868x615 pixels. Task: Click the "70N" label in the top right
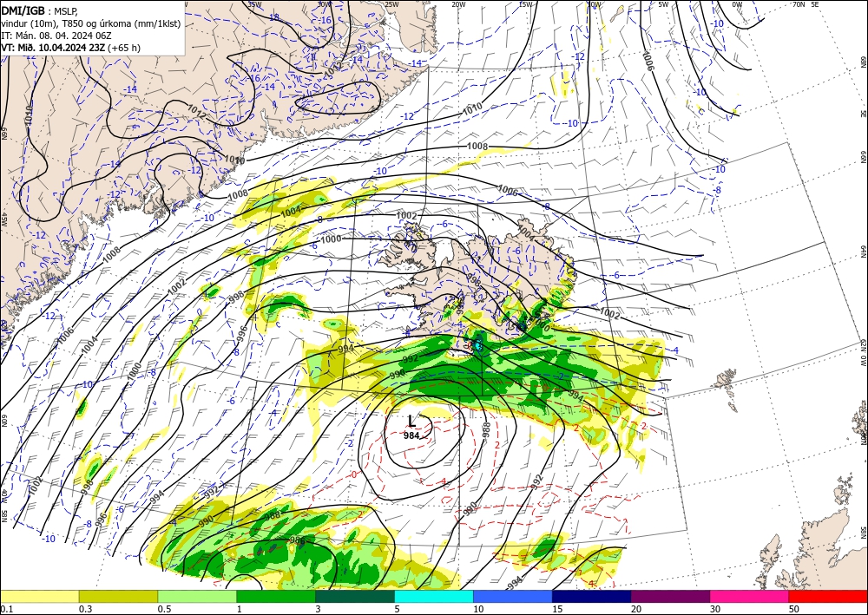coord(798,4)
